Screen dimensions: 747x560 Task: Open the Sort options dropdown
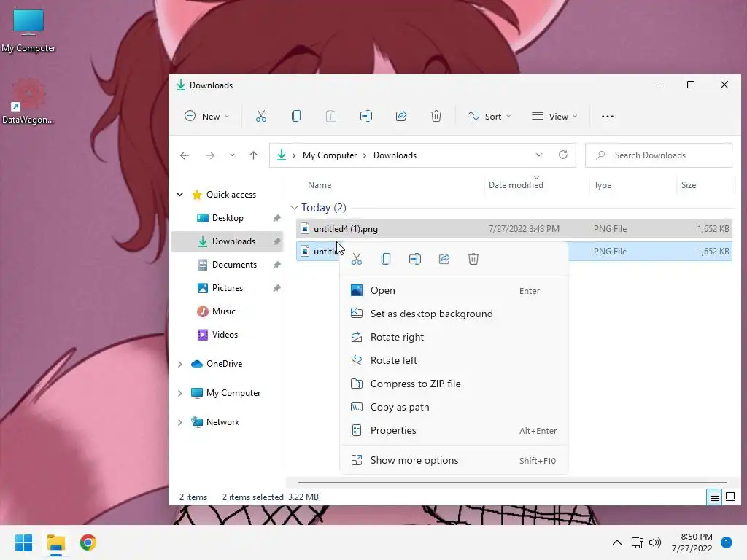(489, 116)
